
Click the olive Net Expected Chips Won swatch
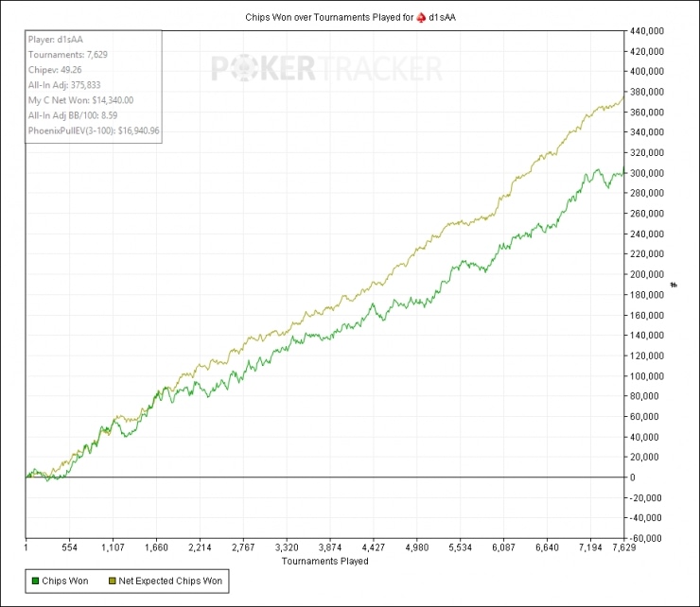pyautogui.click(x=113, y=581)
